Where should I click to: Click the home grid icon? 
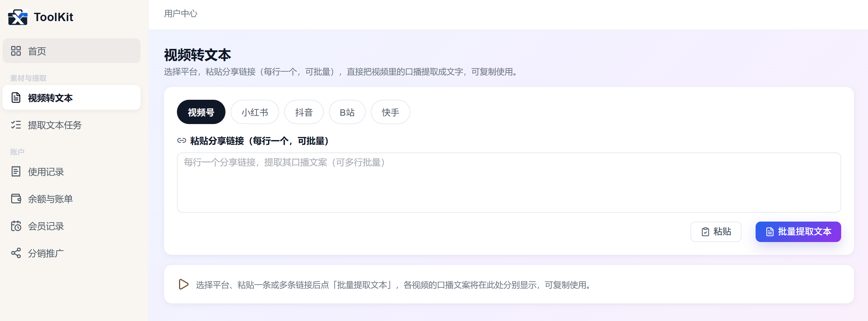[16, 51]
